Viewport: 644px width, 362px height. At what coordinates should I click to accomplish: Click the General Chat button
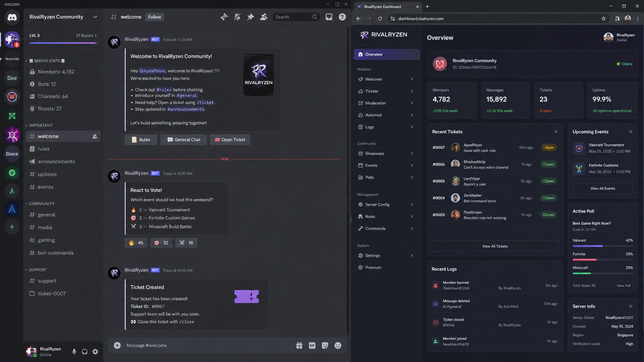point(183,140)
